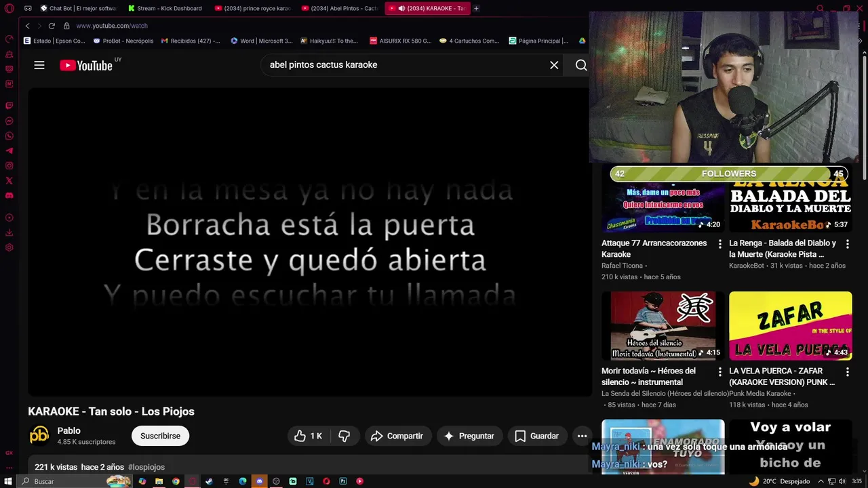The image size is (868, 488).
Task: Open the Recibidos (427) Gmail bookmark
Action: (191, 41)
